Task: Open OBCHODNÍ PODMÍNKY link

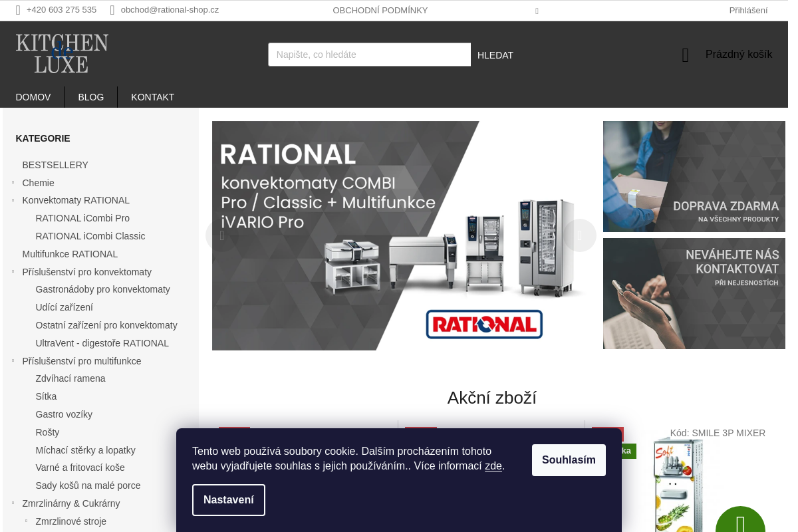Action: tap(380, 11)
